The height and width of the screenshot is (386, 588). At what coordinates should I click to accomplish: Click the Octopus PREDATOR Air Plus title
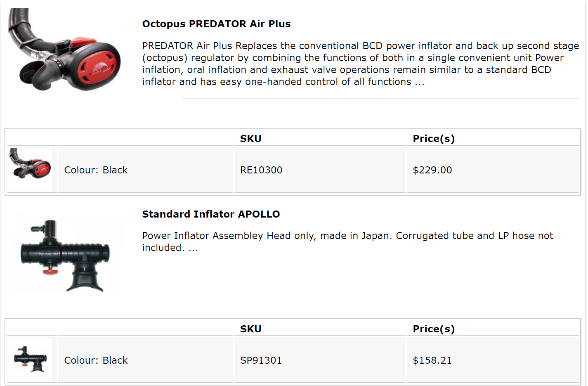pyautogui.click(x=216, y=24)
